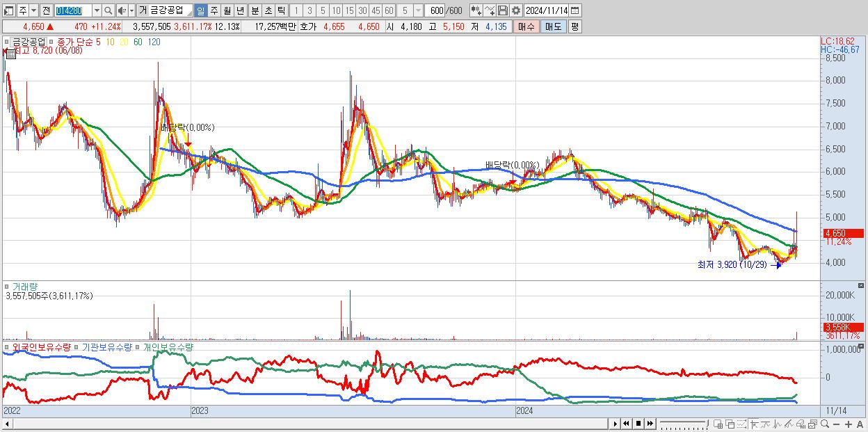
Task: Open the date calendar picker icon
Action: (x=574, y=10)
